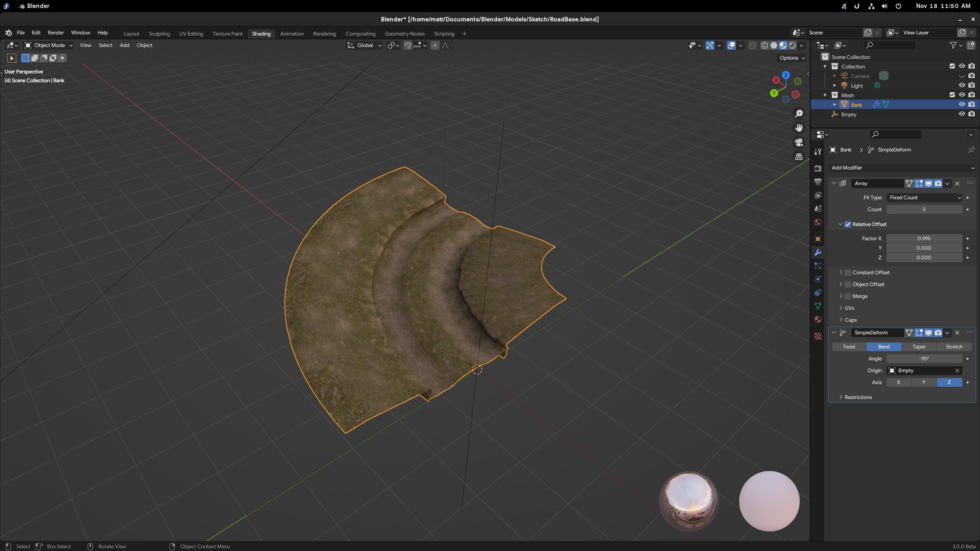Open the Object properties tab icon
980x551 pixels.
pos(818,239)
